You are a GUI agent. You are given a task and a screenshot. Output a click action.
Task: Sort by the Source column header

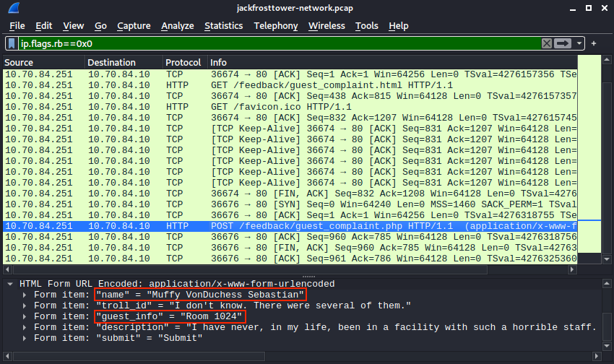(44, 63)
